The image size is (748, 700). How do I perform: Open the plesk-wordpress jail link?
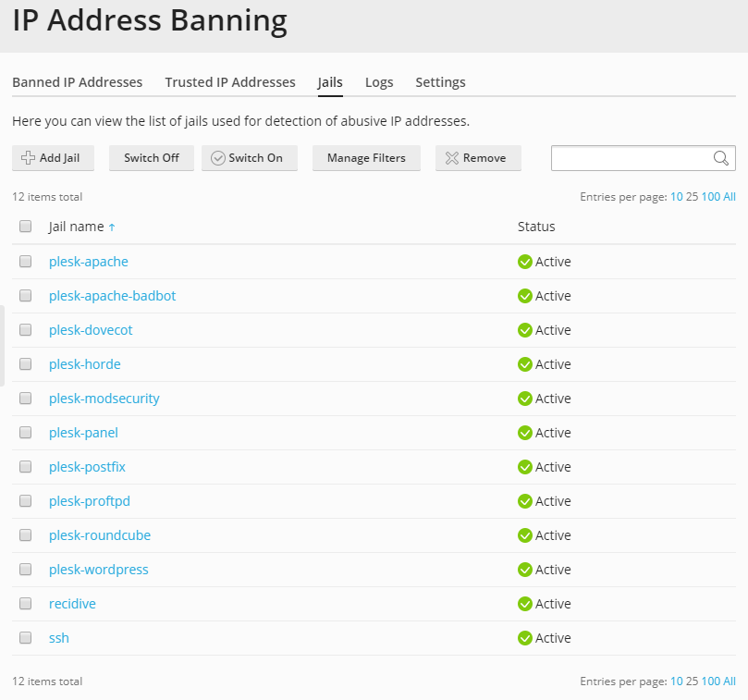pos(99,570)
